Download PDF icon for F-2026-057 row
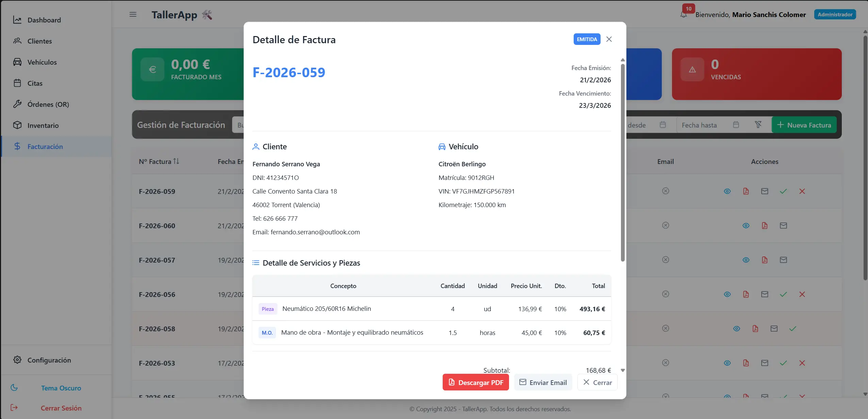 click(765, 260)
